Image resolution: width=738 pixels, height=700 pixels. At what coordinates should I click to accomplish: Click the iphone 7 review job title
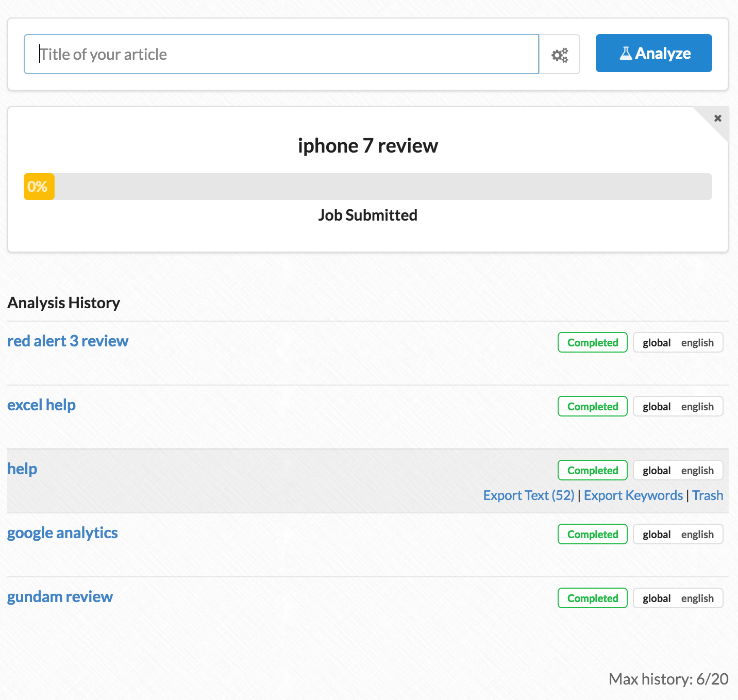(368, 146)
